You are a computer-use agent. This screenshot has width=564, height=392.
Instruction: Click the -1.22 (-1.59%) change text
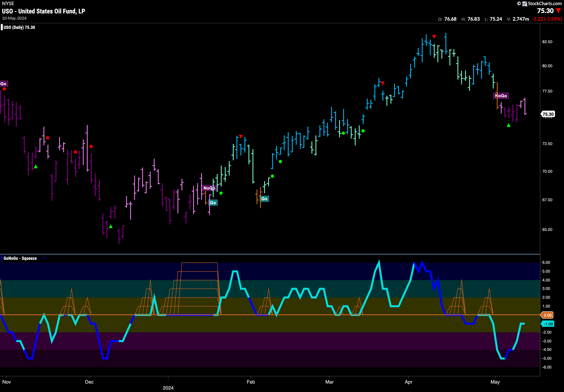(x=547, y=19)
